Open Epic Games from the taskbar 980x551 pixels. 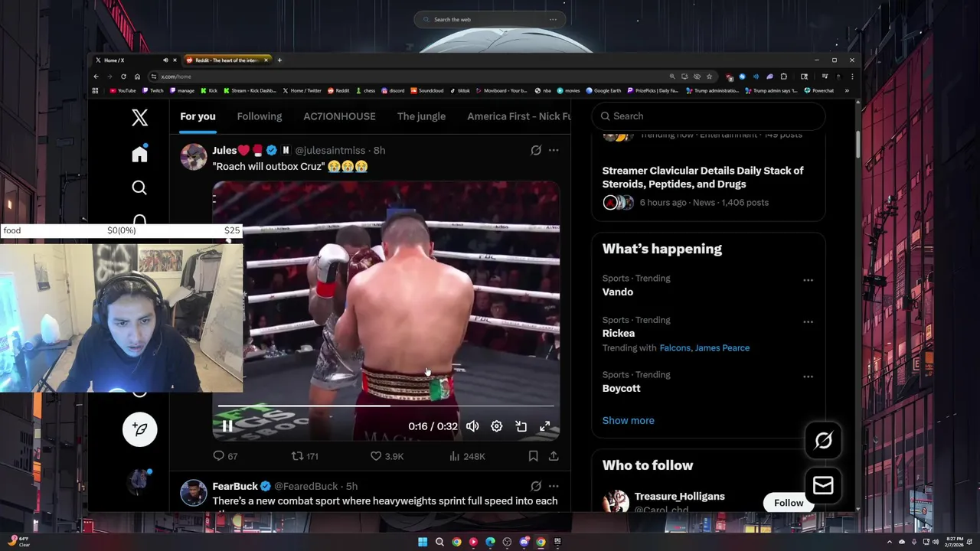557,542
